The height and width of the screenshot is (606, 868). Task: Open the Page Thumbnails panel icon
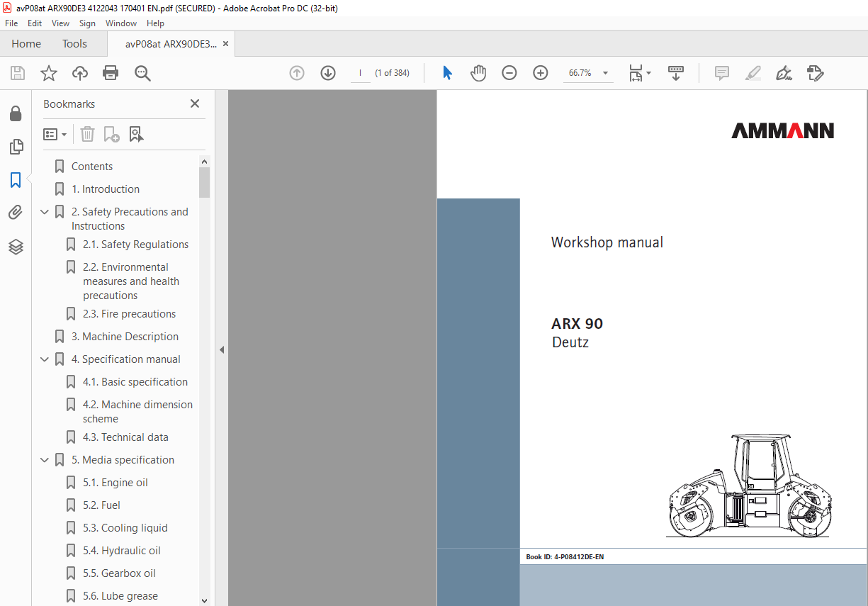[16, 147]
